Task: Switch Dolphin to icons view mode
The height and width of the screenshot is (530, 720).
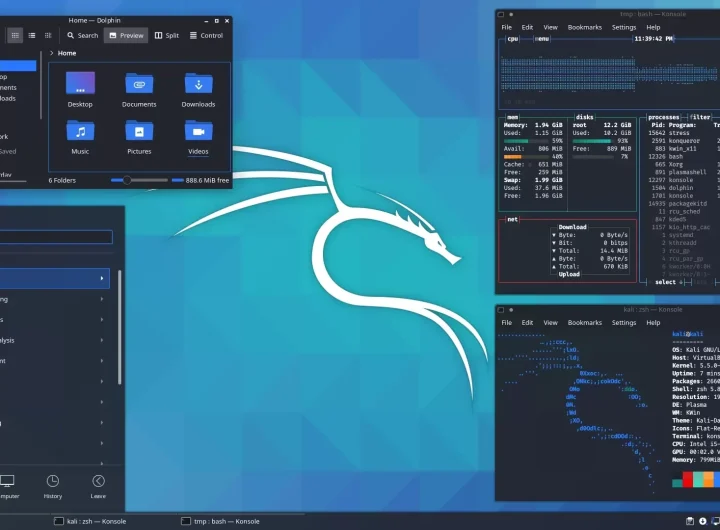Action: [15, 35]
